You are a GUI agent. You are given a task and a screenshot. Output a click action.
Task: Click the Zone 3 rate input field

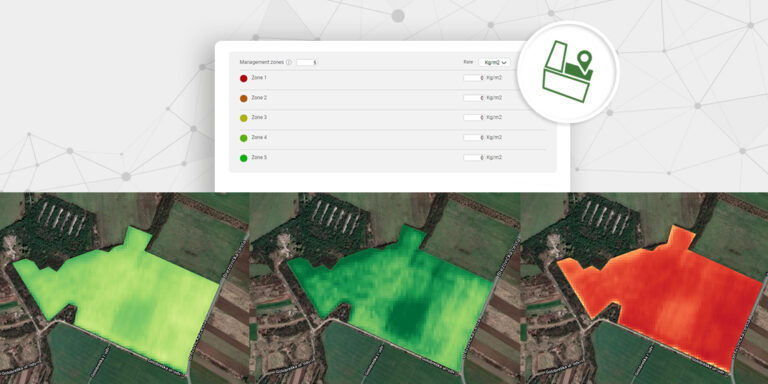[474, 118]
